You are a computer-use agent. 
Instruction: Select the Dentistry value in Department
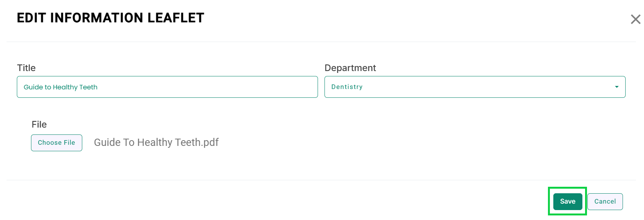347,87
